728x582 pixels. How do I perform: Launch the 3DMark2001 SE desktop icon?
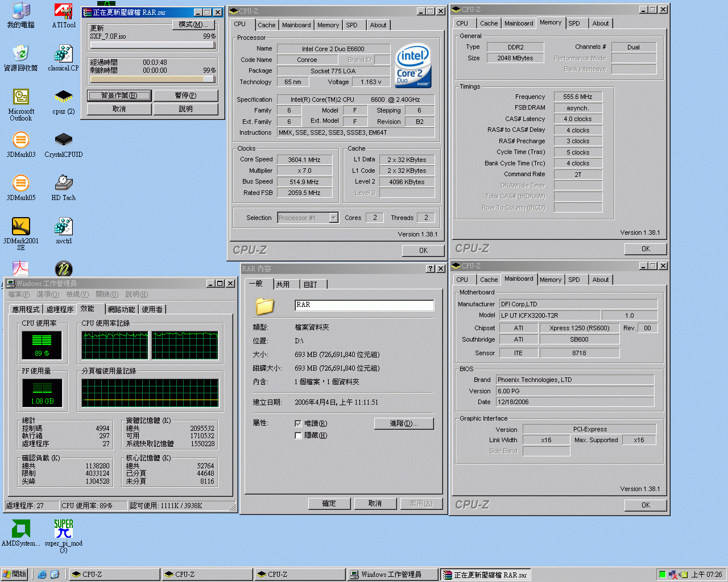coord(20,234)
